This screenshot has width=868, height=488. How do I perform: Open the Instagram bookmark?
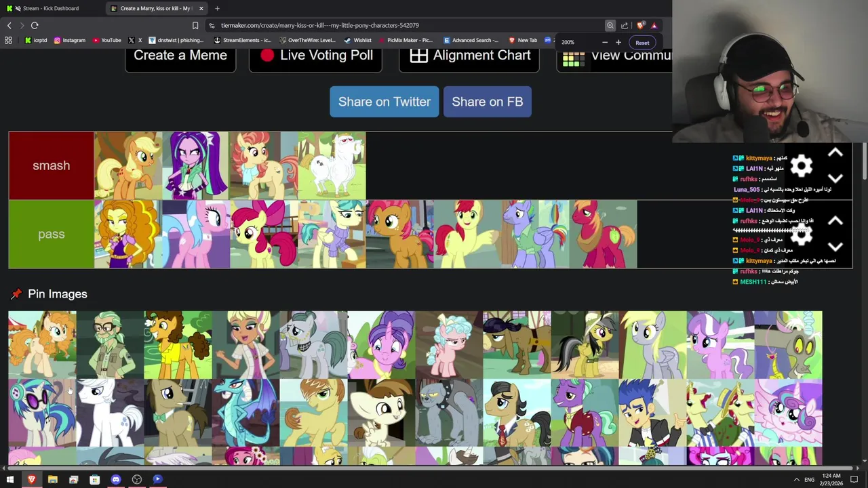(x=69, y=40)
